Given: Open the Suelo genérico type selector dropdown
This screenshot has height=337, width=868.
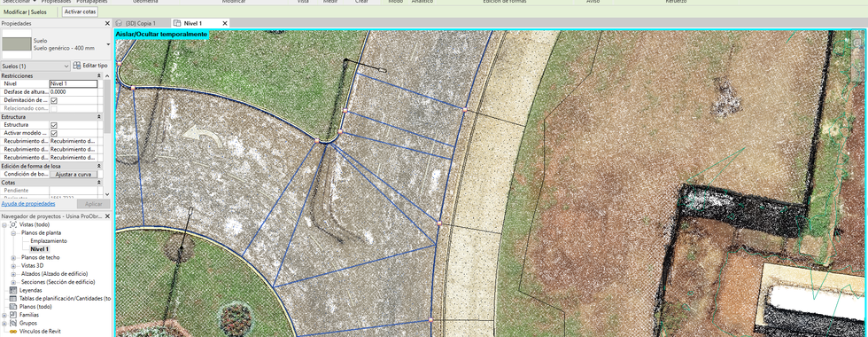Looking at the screenshot, I should (108, 44).
